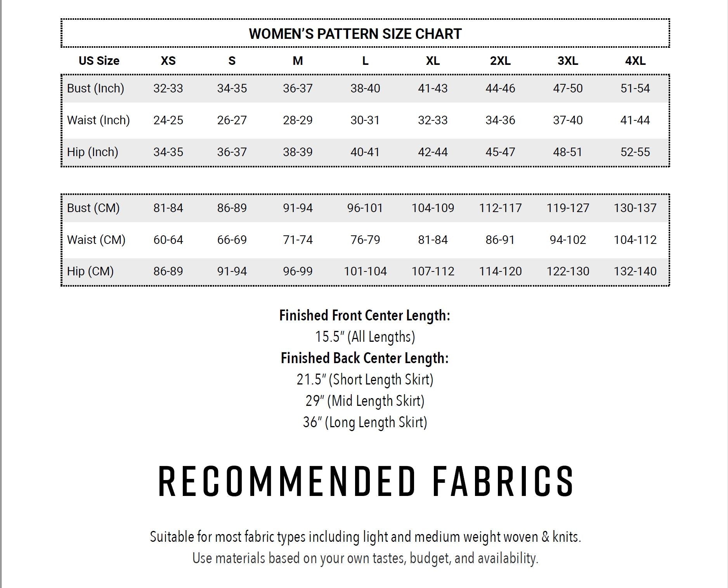
Task: Select the XS column header
Action: (x=168, y=61)
